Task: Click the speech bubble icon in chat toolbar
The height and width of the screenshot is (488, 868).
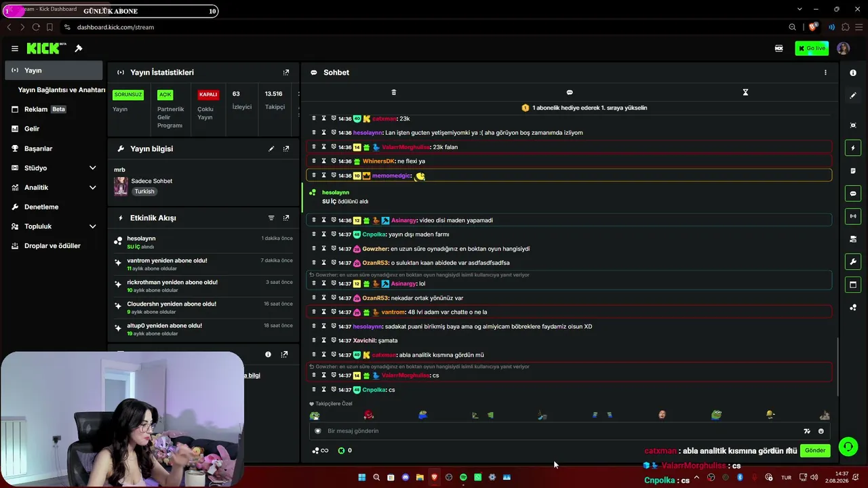Action: click(x=570, y=92)
